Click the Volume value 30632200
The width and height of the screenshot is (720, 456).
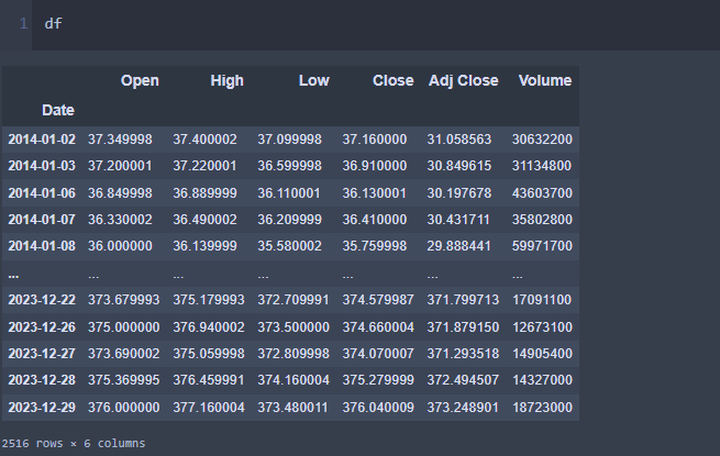[540, 139]
